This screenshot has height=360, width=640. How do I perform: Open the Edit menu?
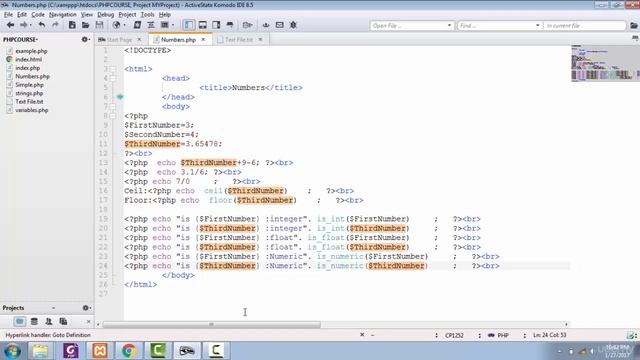[22, 14]
